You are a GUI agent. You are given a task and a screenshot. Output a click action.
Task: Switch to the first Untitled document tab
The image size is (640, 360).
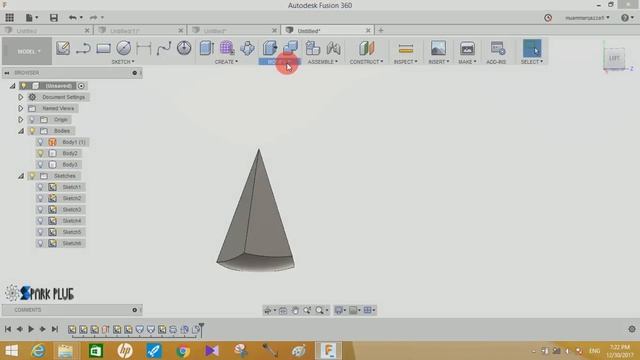tap(47, 31)
